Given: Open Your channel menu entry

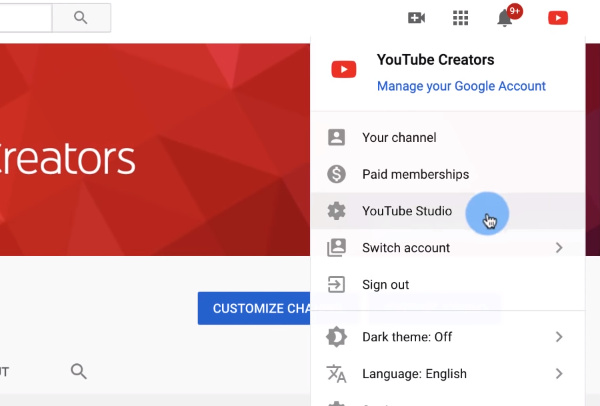Looking at the screenshot, I should [448, 137].
